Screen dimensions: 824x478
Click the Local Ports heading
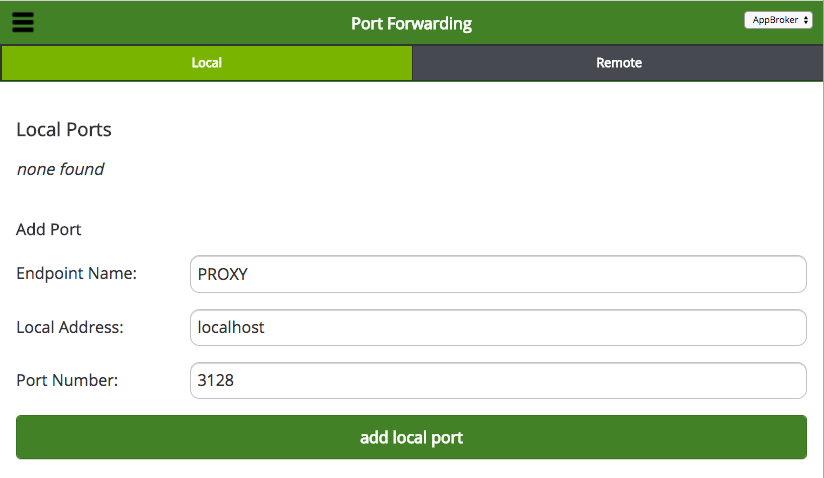pyautogui.click(x=64, y=129)
